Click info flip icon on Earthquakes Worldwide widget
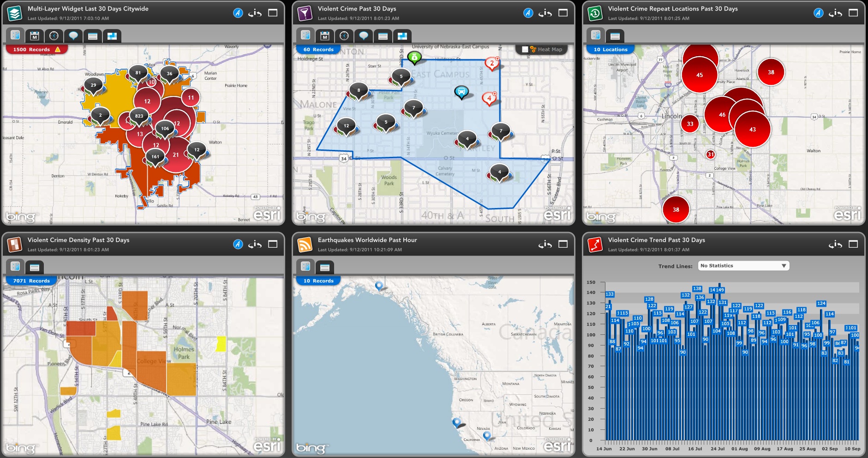 (545, 244)
